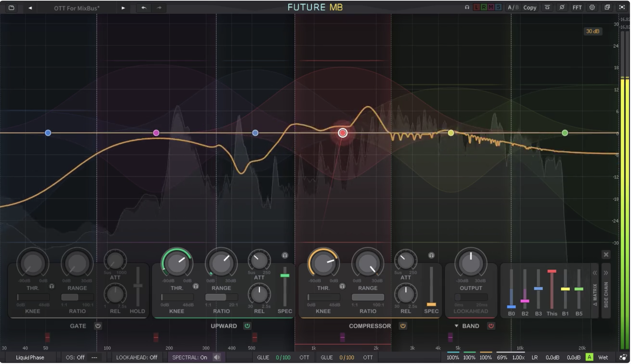Viewport: 631px width, 364px height.
Task: Open the LR channel mode menu
Action: (535, 358)
